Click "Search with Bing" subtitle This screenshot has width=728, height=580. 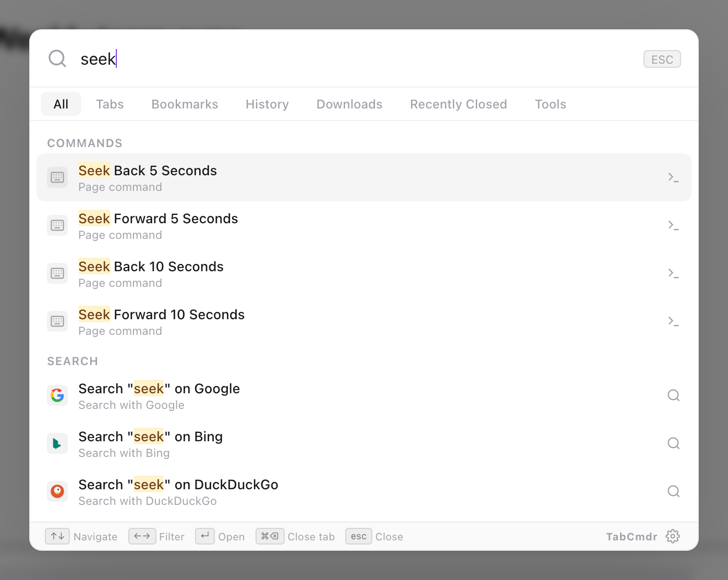124,453
